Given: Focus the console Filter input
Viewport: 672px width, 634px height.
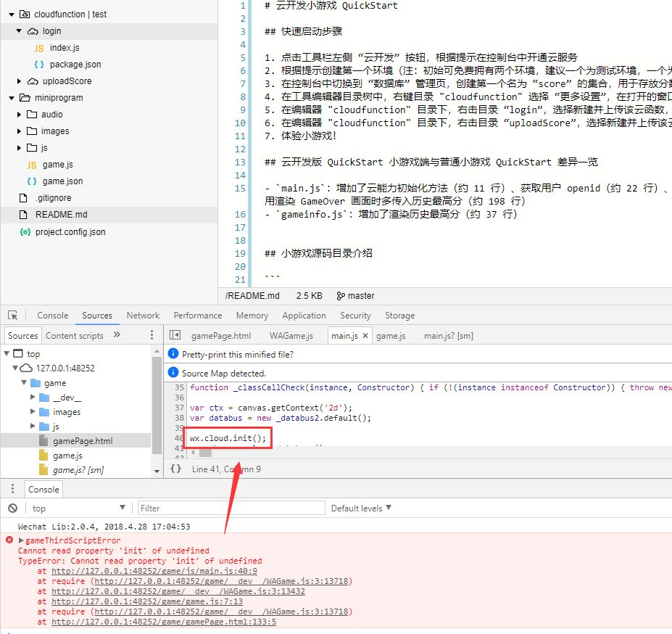Looking at the screenshot, I should click(x=231, y=509).
